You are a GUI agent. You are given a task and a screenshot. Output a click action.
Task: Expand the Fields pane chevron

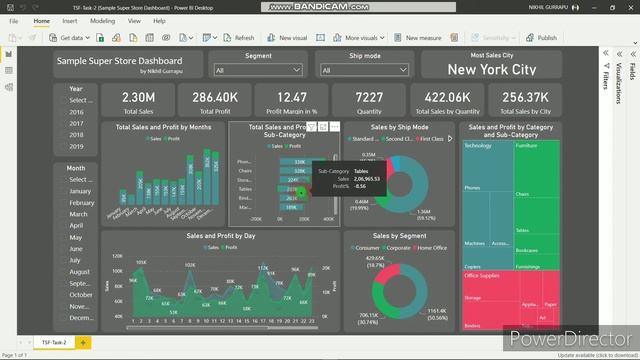(633, 54)
